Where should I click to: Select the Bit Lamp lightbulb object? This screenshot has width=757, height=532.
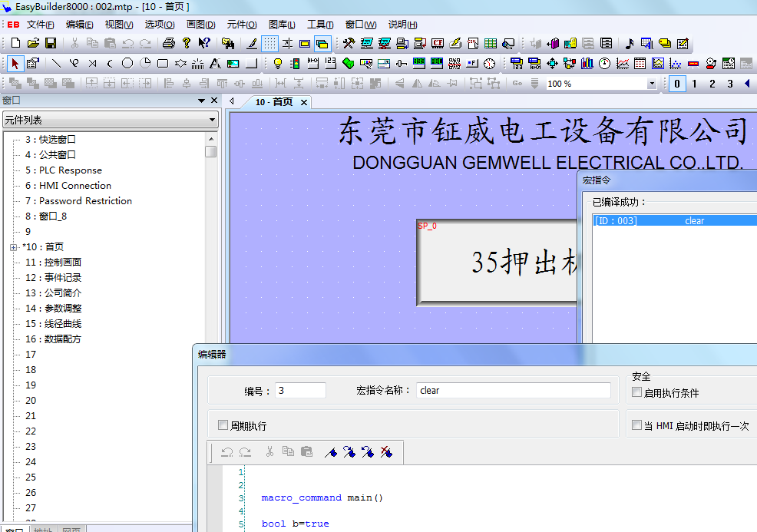[x=277, y=64]
